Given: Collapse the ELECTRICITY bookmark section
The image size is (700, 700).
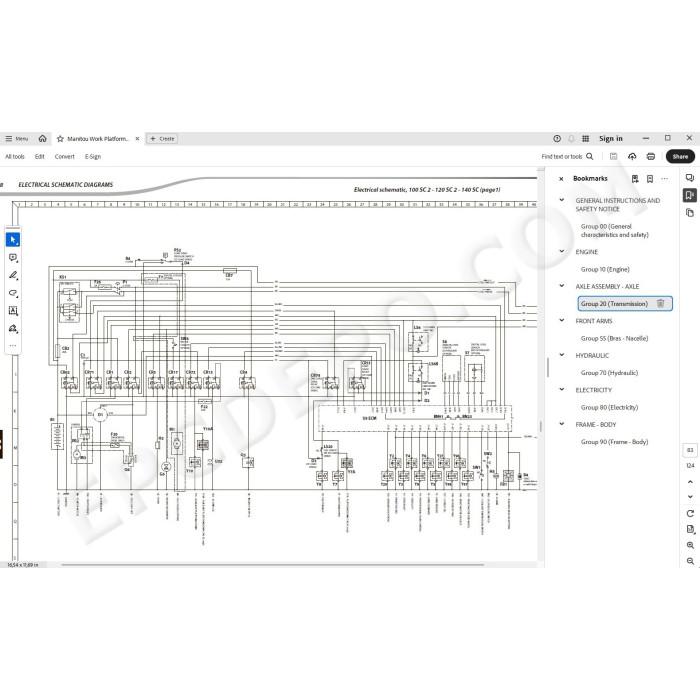Looking at the screenshot, I should coord(562,389).
